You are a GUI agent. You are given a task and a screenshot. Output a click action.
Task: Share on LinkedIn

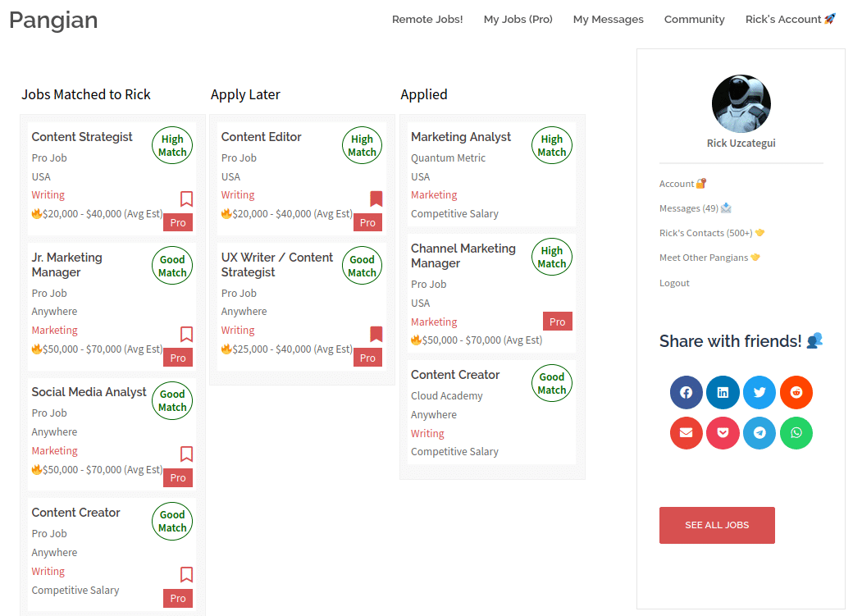click(x=723, y=392)
